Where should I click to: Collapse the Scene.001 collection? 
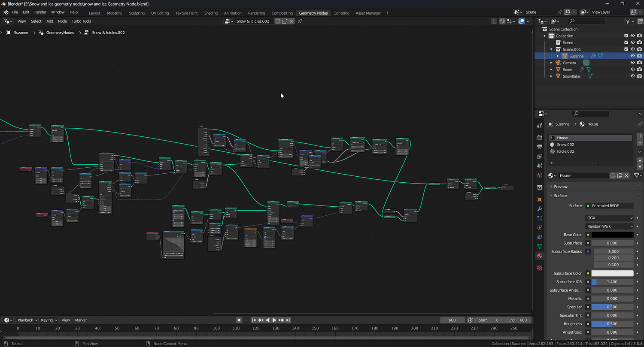pos(552,49)
